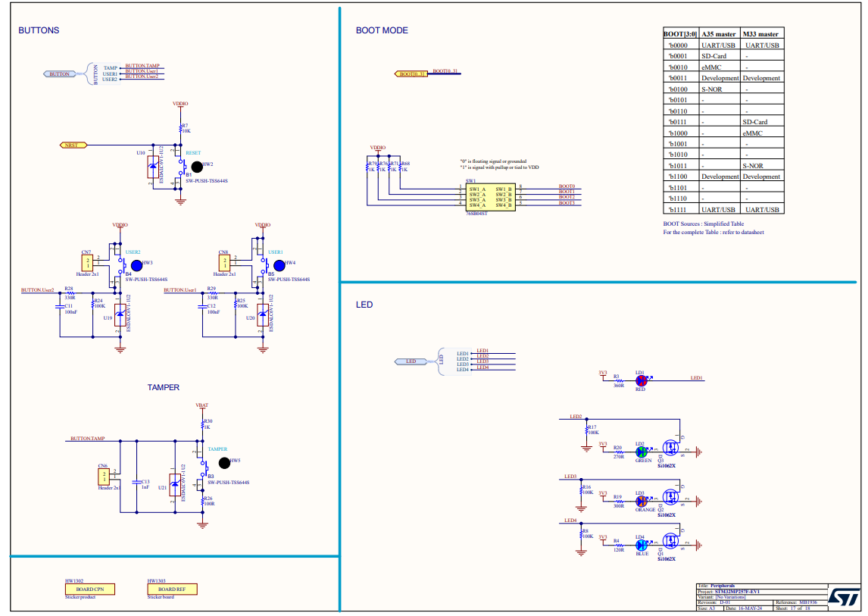Click the RESET switch label
Viewport: 868px width, 616px height.
(193, 153)
